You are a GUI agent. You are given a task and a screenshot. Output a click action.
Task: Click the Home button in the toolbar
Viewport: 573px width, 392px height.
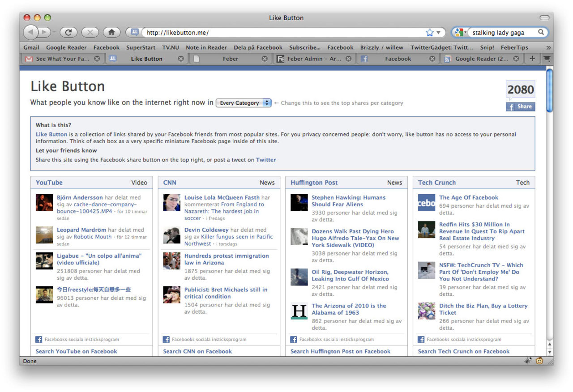point(111,32)
